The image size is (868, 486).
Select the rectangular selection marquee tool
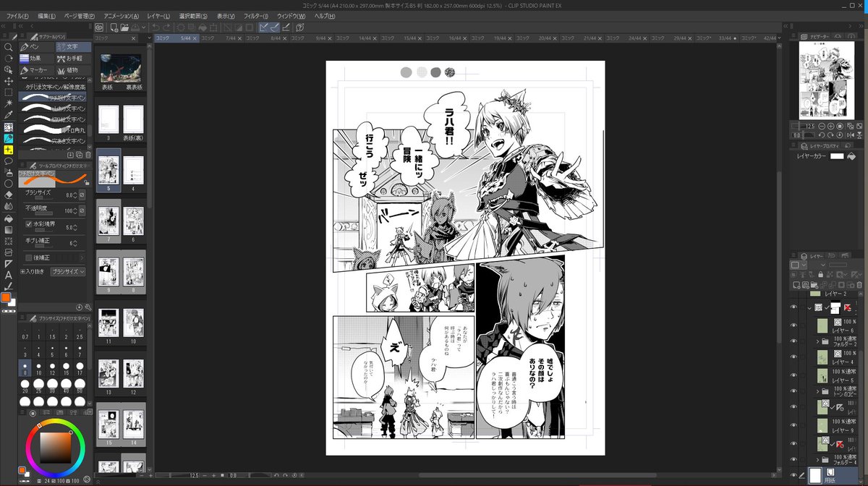(x=8, y=92)
